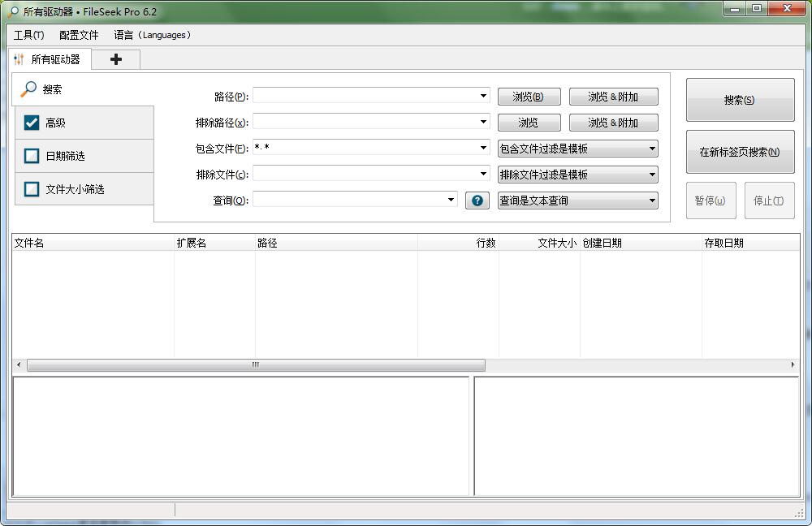Enable the 文件大小筛选 checkbox
Image resolution: width=812 pixels, height=526 pixels.
(x=32, y=189)
